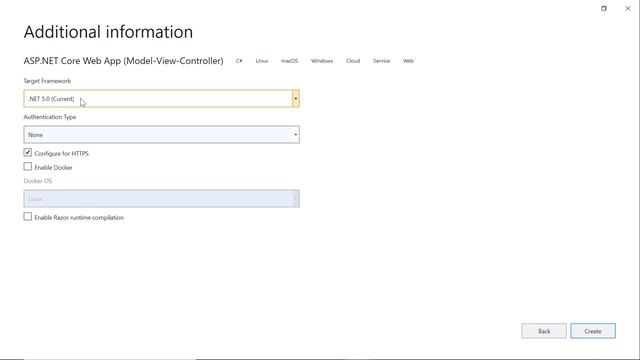Viewport: 640px width, 360px height.
Task: Click the Windows tag
Action: click(322, 61)
